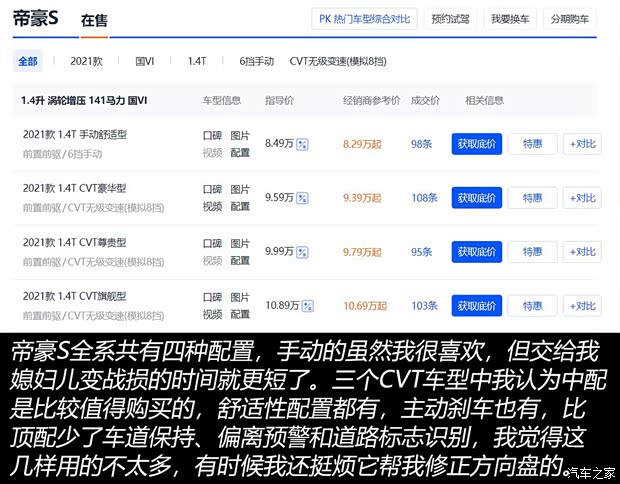The width and height of the screenshot is (620, 484).
Task: Click the 预约试驾 button
Action: click(450, 19)
